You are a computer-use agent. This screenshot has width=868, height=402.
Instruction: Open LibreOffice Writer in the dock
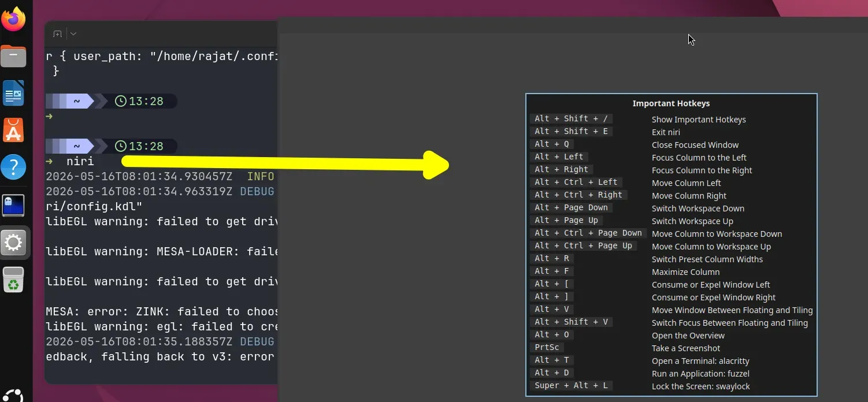(x=13, y=94)
